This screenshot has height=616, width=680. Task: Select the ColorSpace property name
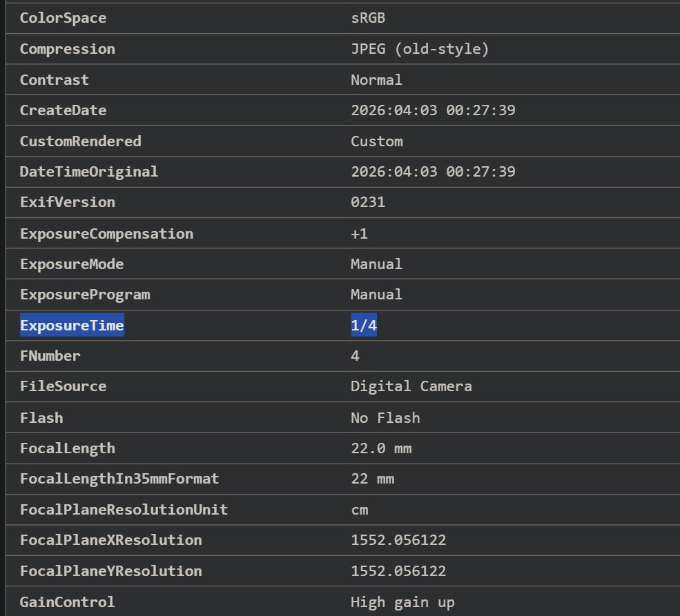pyautogui.click(x=64, y=18)
